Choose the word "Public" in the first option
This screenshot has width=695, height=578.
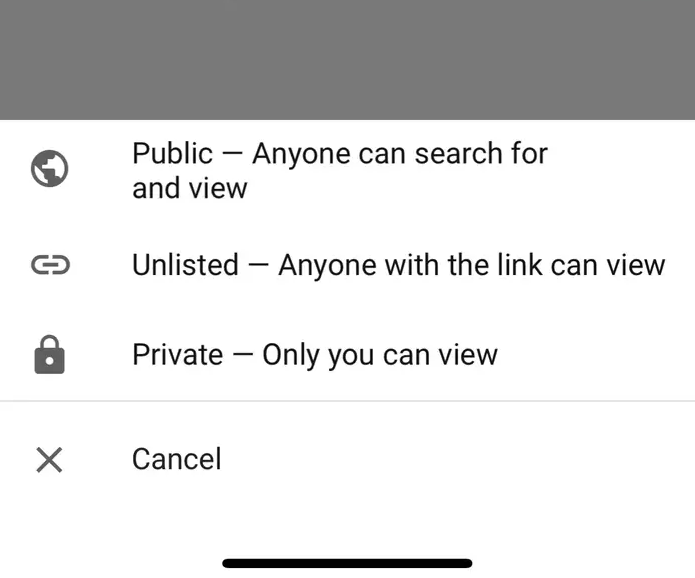point(172,153)
